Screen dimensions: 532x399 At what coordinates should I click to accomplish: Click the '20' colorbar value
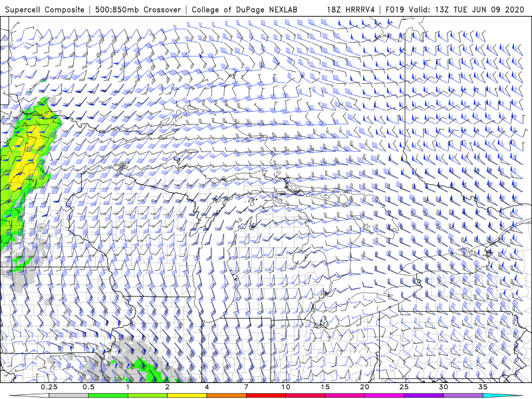click(x=364, y=387)
